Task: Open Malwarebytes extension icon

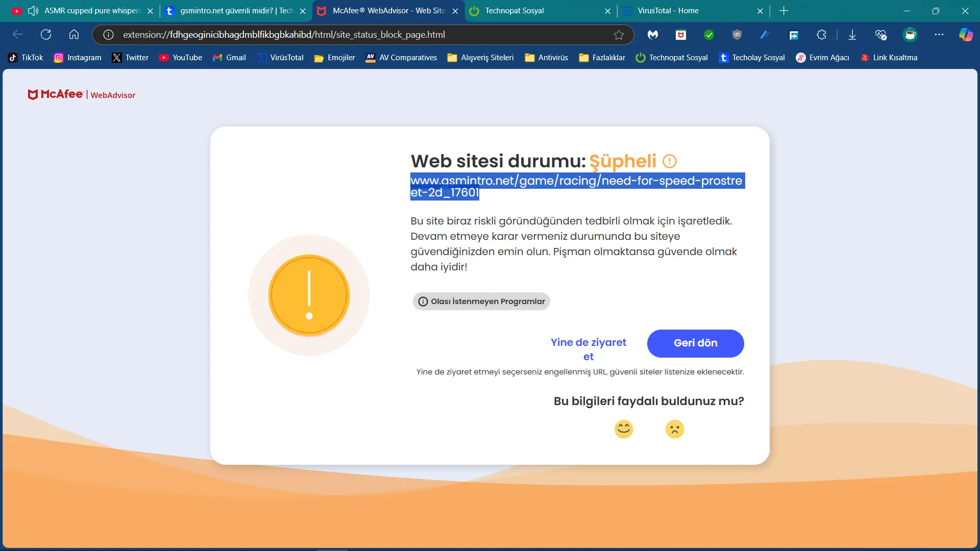Action: coord(653,35)
